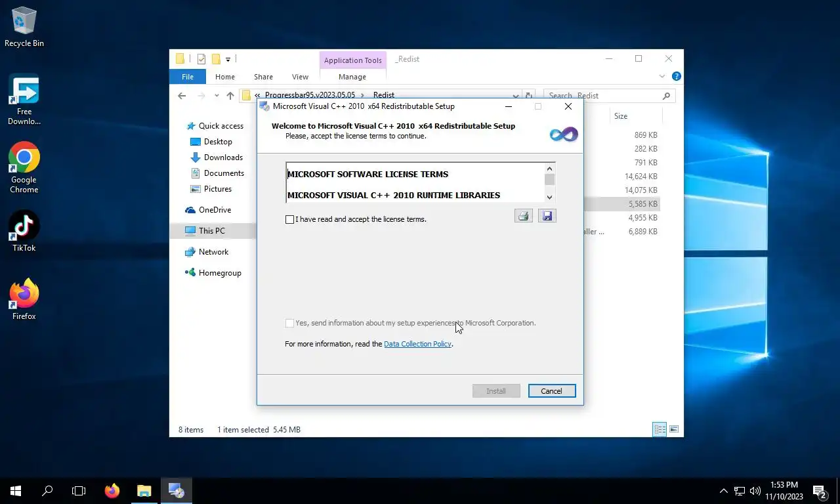Click the license text scrollbar thumb
840x504 pixels.
[549, 179]
